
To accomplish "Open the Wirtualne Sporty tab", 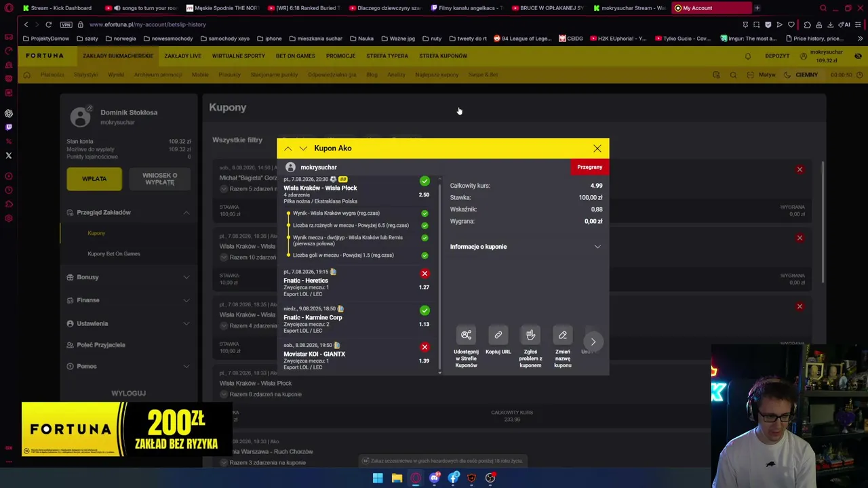I will pyautogui.click(x=239, y=56).
